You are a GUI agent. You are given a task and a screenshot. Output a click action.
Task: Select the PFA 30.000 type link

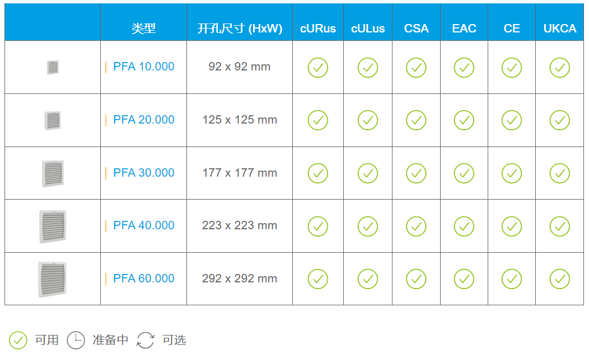click(x=143, y=173)
